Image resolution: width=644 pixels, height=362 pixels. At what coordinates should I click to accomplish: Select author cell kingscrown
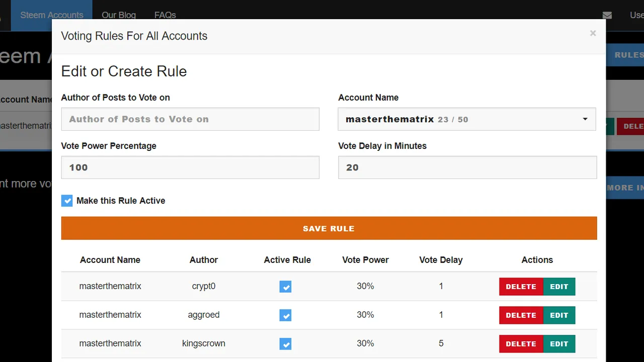(204, 343)
